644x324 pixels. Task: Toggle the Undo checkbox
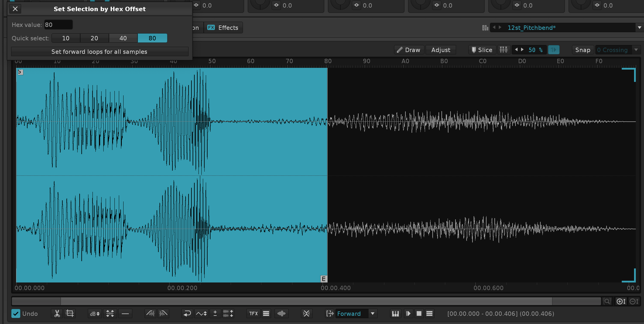coord(16,313)
